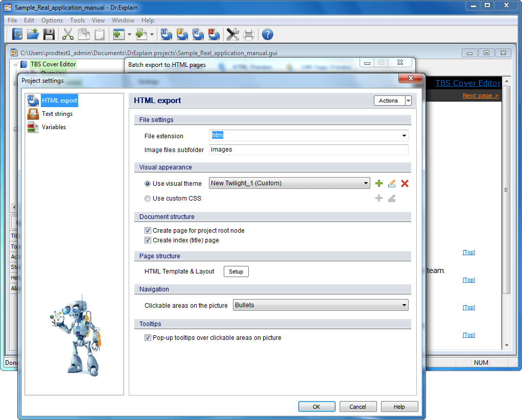Select the Text strings settings category

pos(57,114)
